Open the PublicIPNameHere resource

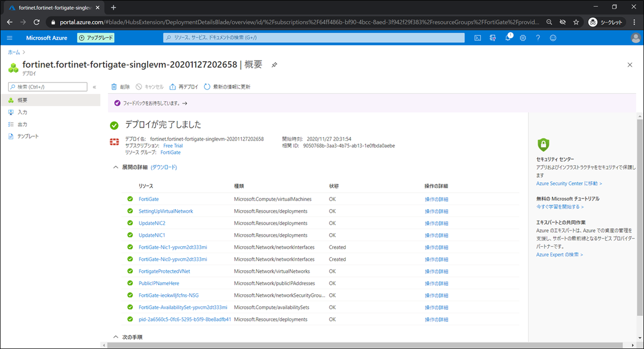point(159,283)
